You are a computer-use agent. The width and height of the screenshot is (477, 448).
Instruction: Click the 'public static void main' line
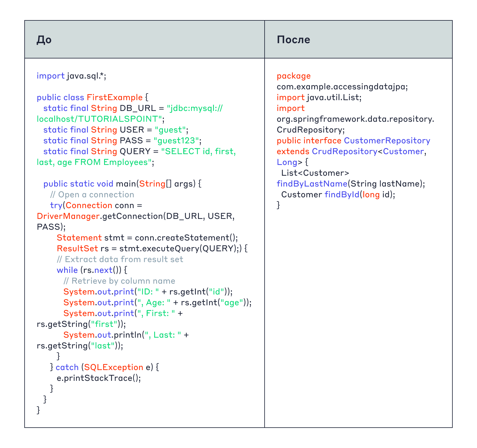click(122, 184)
